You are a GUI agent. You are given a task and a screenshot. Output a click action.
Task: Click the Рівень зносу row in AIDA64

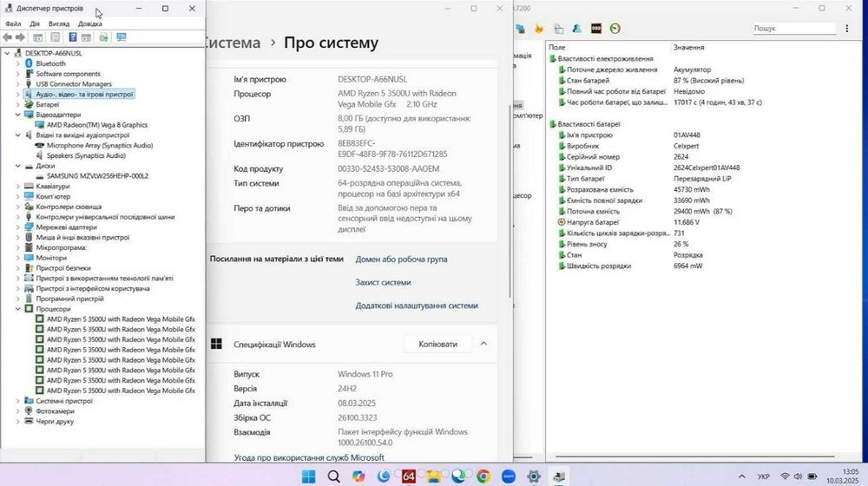click(705, 244)
